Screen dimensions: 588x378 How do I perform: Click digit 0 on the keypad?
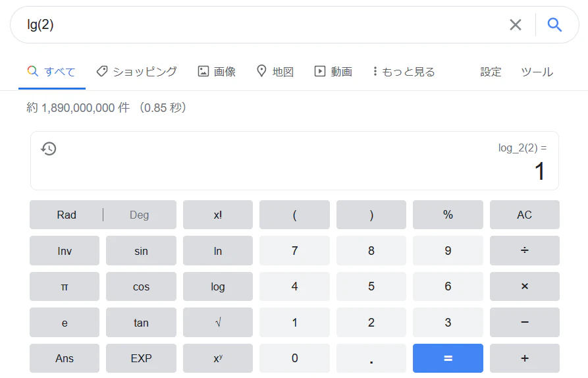pyautogui.click(x=294, y=358)
